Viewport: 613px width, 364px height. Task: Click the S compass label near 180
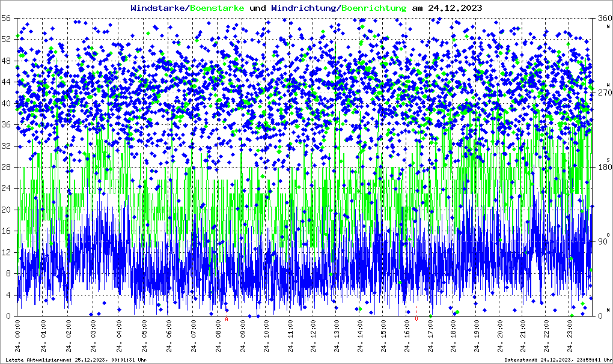[x=608, y=160]
